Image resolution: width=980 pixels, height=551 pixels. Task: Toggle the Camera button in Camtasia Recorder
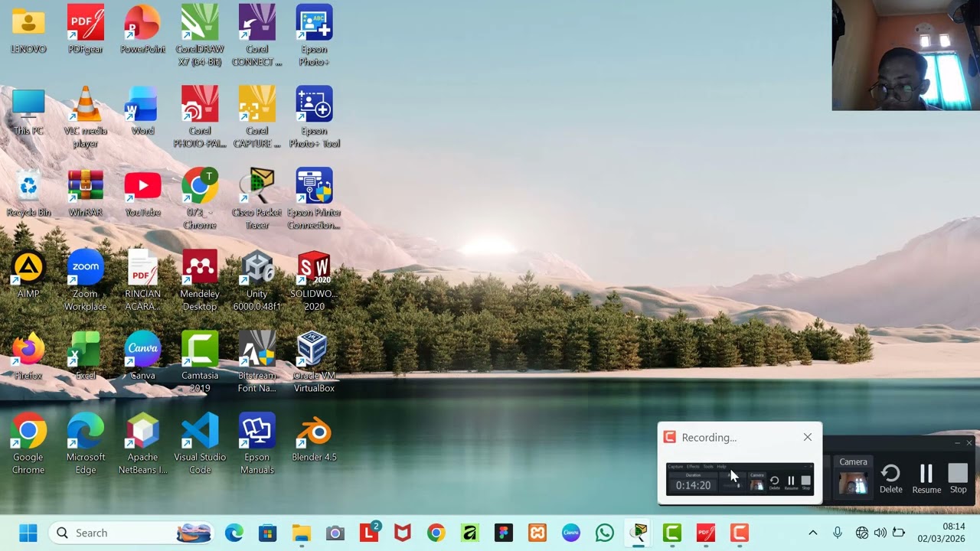(853, 476)
